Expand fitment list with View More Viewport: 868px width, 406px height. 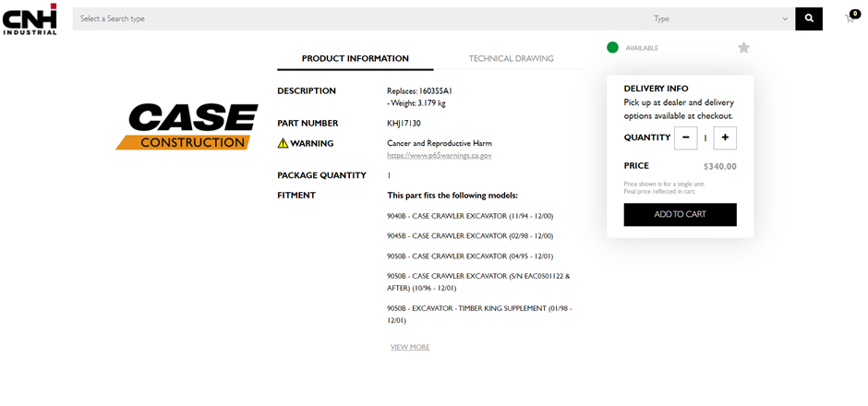pos(409,347)
